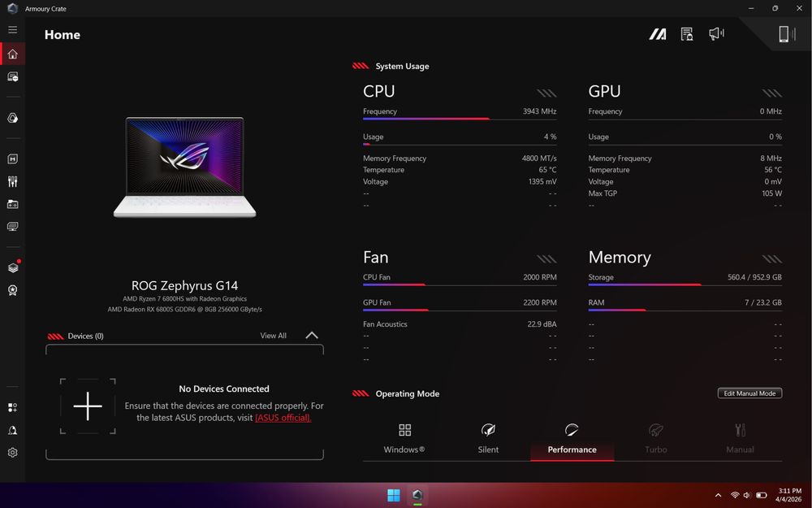812x508 pixels.
Task: Open the volume speaker tray icon
Action: 747,495
